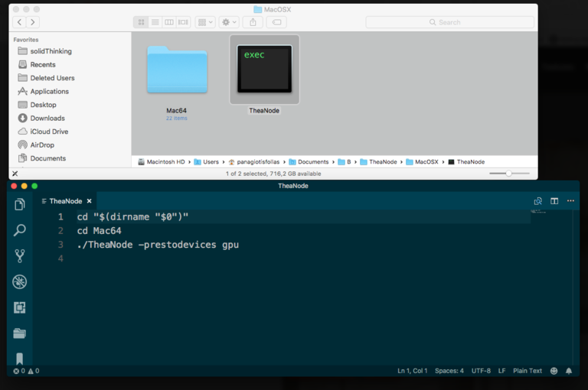588x390 pixels.
Task: Open the Debug view in activity bar
Action: [x=20, y=282]
